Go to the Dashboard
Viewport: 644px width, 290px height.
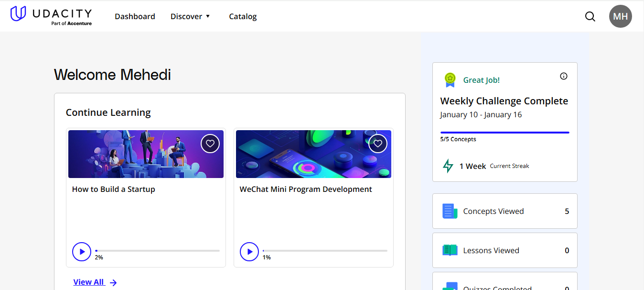pyautogui.click(x=135, y=16)
